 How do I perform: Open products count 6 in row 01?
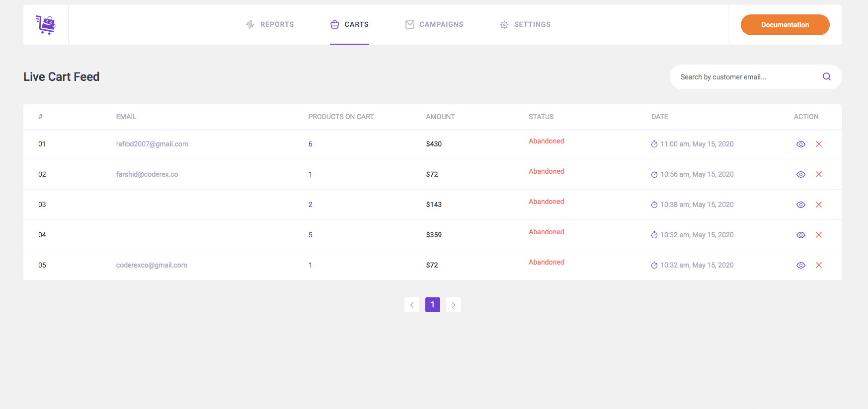tap(311, 144)
